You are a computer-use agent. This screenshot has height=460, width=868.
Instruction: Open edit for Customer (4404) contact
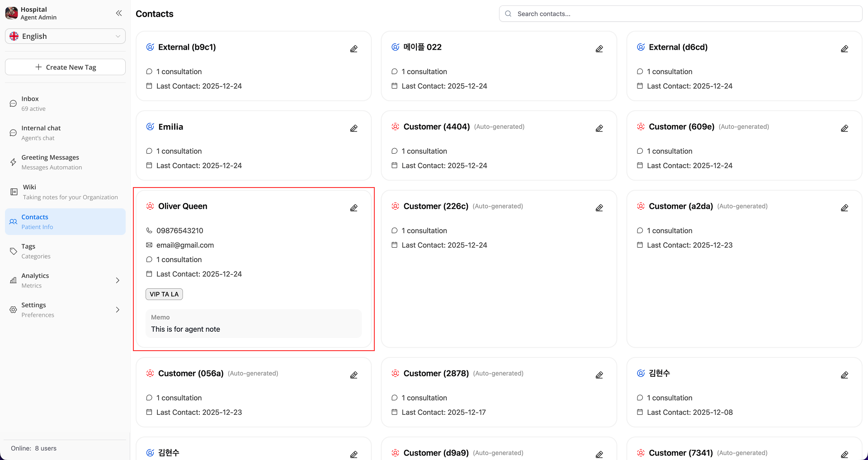(599, 128)
